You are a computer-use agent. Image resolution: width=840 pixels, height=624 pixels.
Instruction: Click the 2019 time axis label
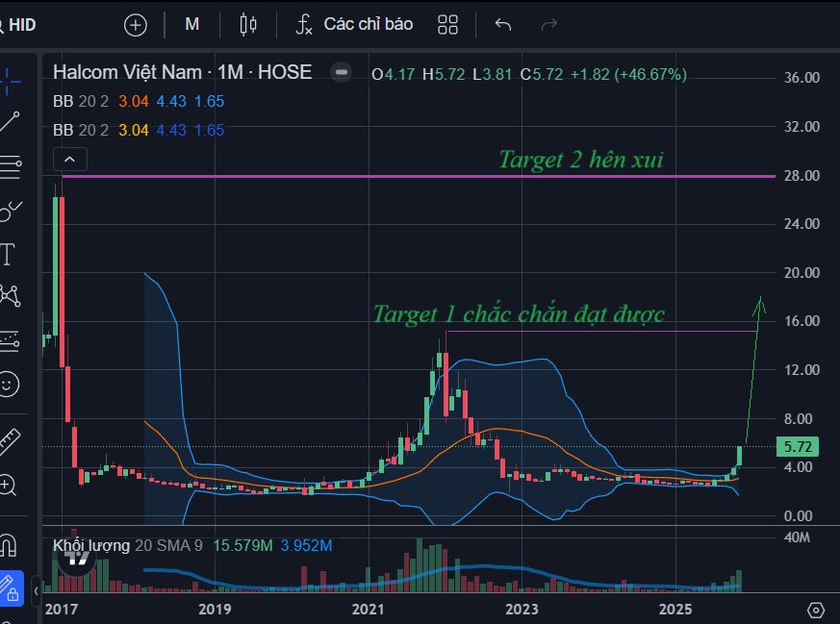[215, 609]
